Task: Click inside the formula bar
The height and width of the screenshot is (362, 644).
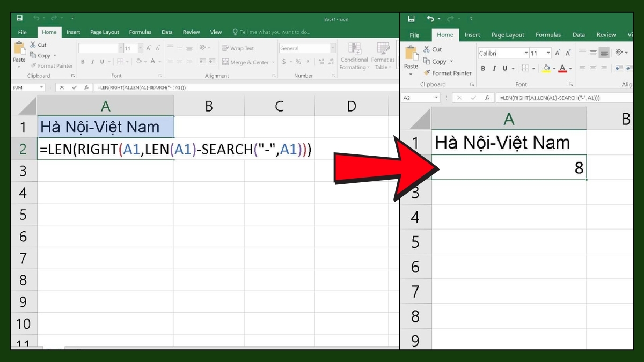Action: point(215,86)
